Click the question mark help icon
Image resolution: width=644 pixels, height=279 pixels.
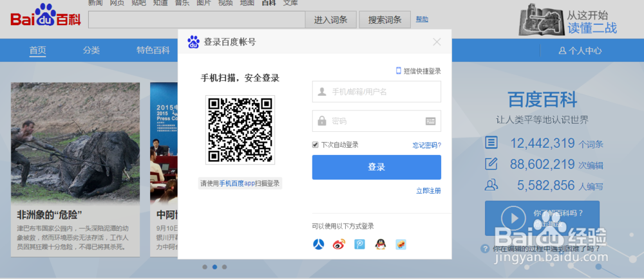[485, 248]
